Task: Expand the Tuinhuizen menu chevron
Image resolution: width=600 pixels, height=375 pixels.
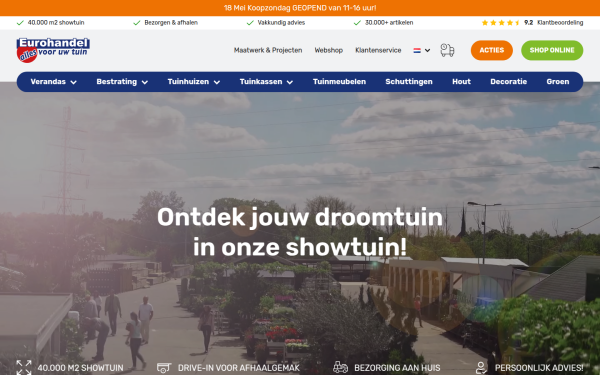Action: (x=217, y=82)
